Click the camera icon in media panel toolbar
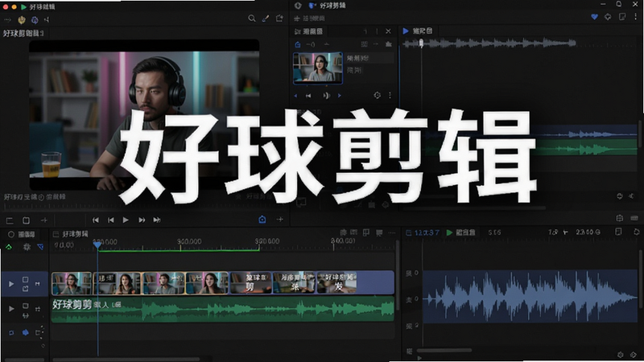This screenshot has height=362, width=644. point(388,44)
